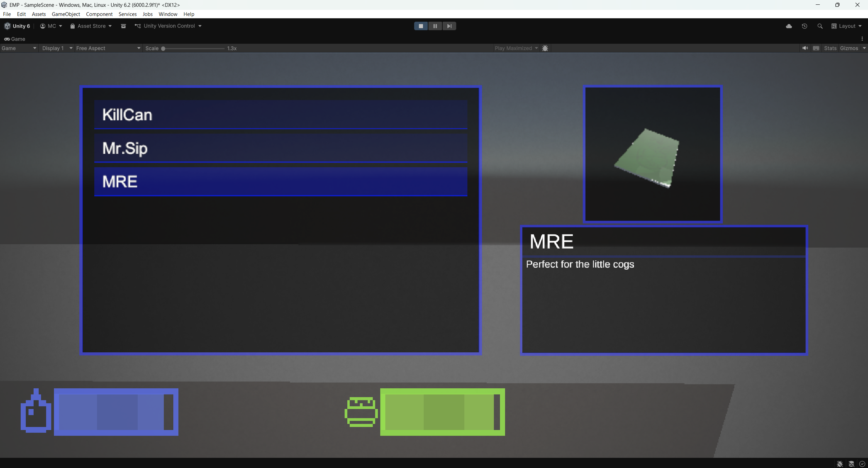Viewport: 868px width, 468px height.
Task: Toggle the Stats overlay
Action: coord(830,48)
